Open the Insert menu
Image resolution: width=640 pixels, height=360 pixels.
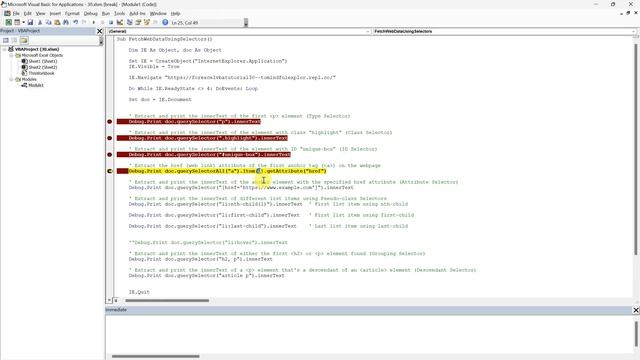click(55, 13)
